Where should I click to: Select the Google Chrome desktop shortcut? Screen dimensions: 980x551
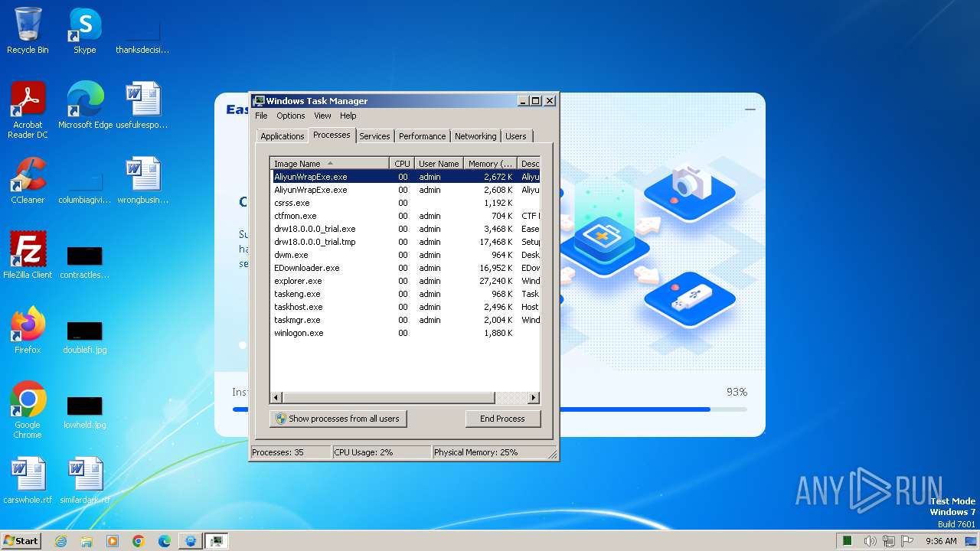click(x=28, y=410)
